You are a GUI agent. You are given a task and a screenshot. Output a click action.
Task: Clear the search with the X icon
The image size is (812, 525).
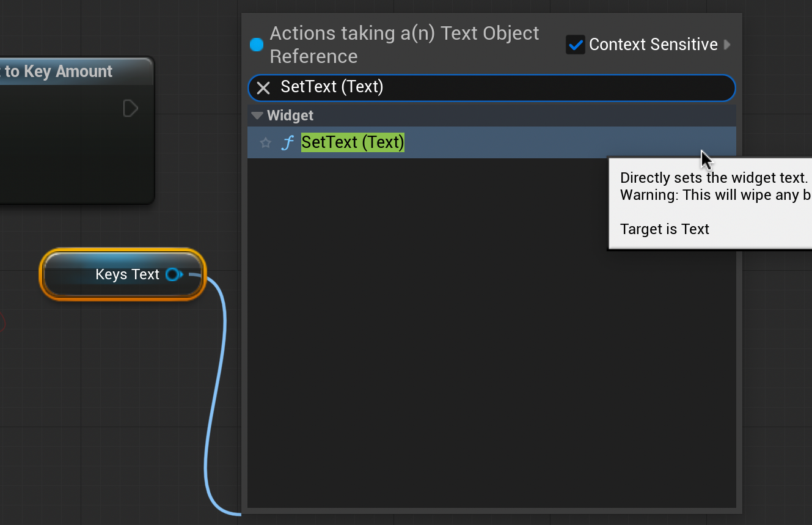pyautogui.click(x=263, y=88)
